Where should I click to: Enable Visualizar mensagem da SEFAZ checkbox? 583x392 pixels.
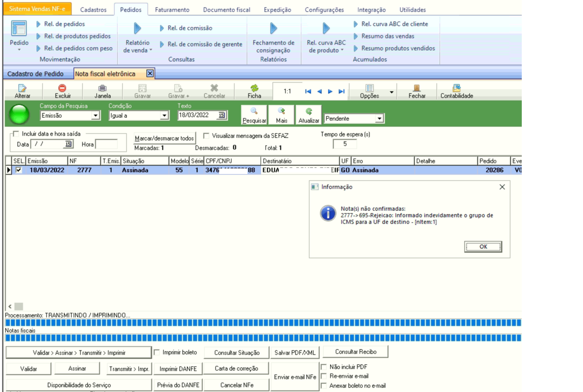[206, 136]
